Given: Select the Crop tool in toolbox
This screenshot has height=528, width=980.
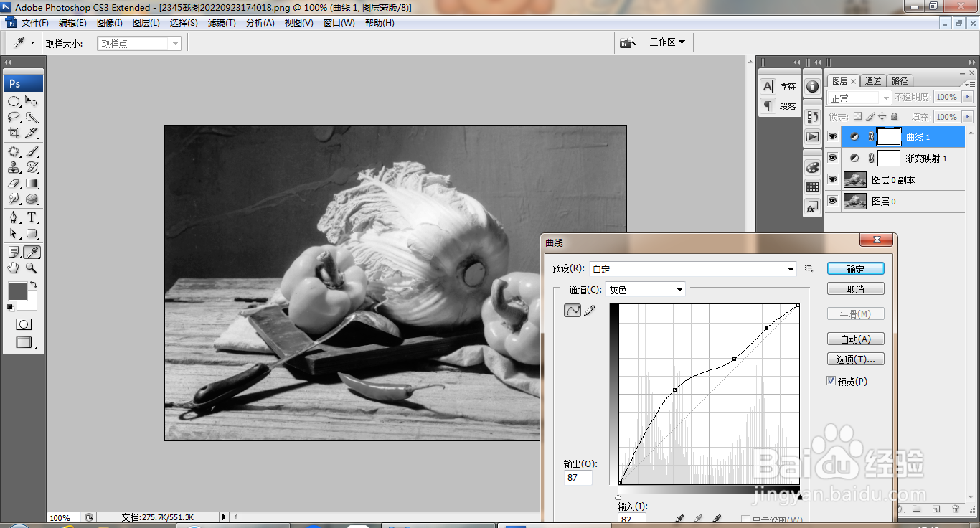Looking at the screenshot, I should pos(14,133).
